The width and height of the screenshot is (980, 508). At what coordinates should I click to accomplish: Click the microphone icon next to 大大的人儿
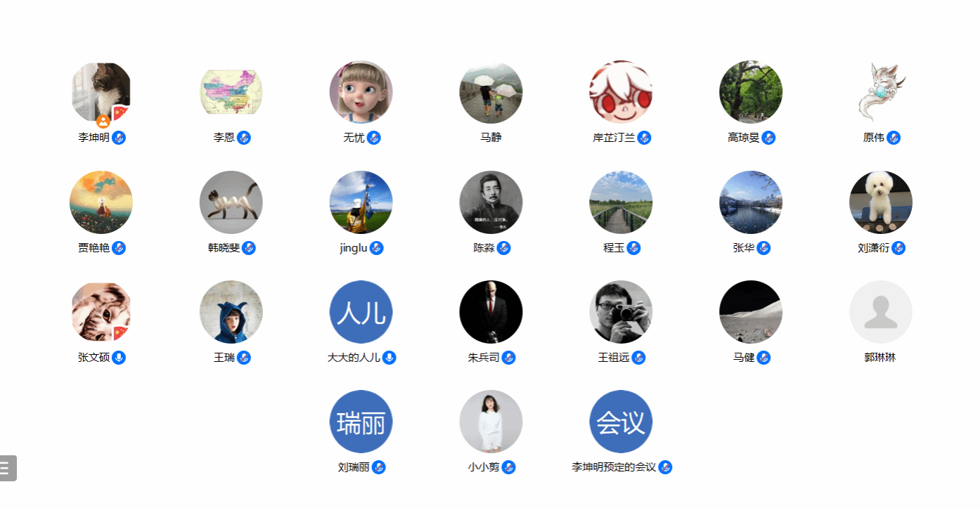[x=389, y=358]
